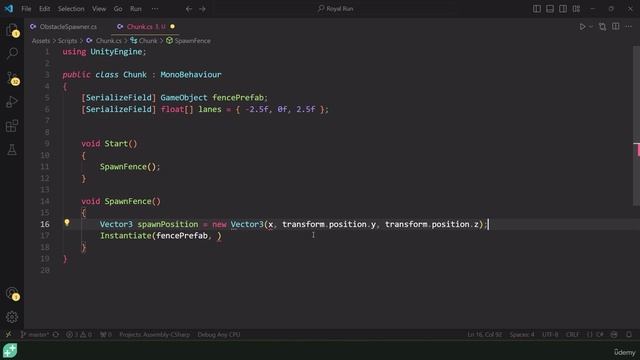
Task: Click Instantiate on line 17
Action: pos(125,236)
